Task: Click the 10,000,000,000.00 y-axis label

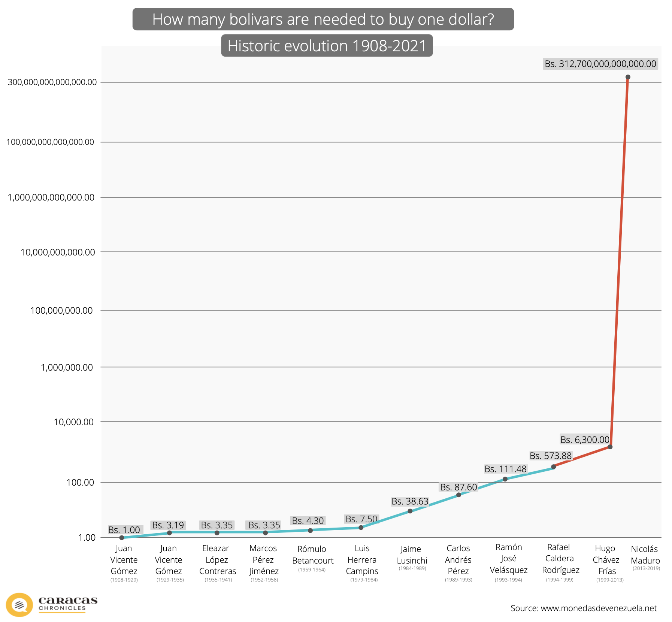Action: point(58,252)
